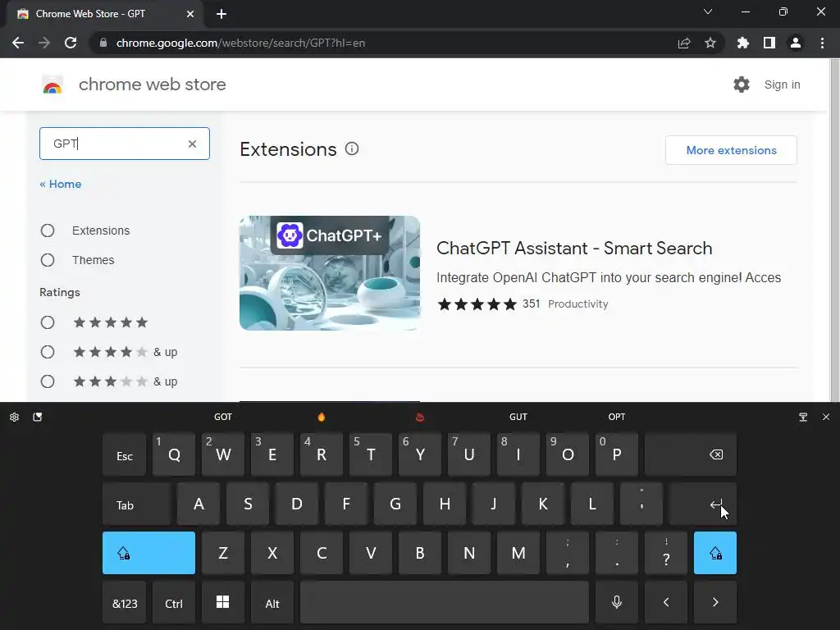The image size is (840, 630).
Task: Tap the Tab key
Action: 137,504
